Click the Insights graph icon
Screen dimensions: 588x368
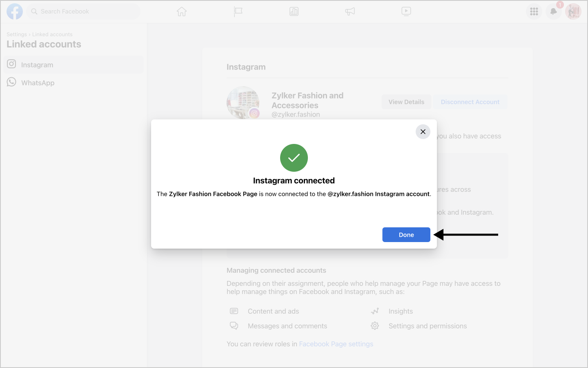tap(375, 311)
